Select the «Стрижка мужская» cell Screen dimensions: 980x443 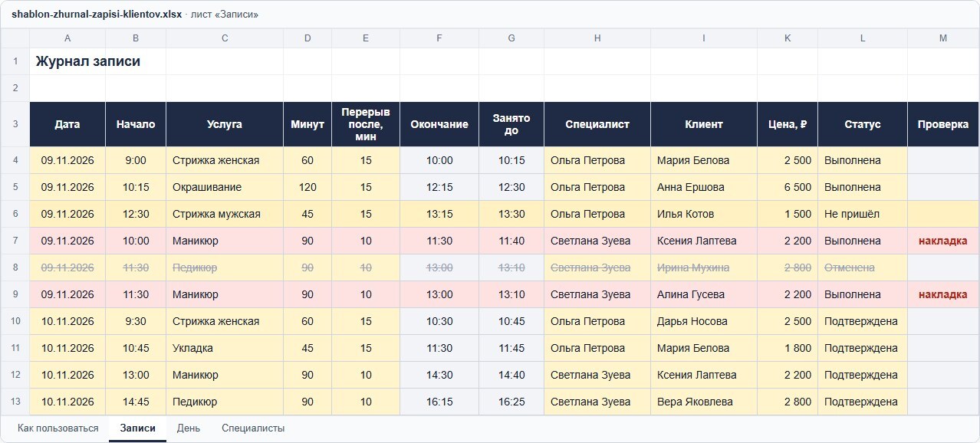(x=225, y=214)
